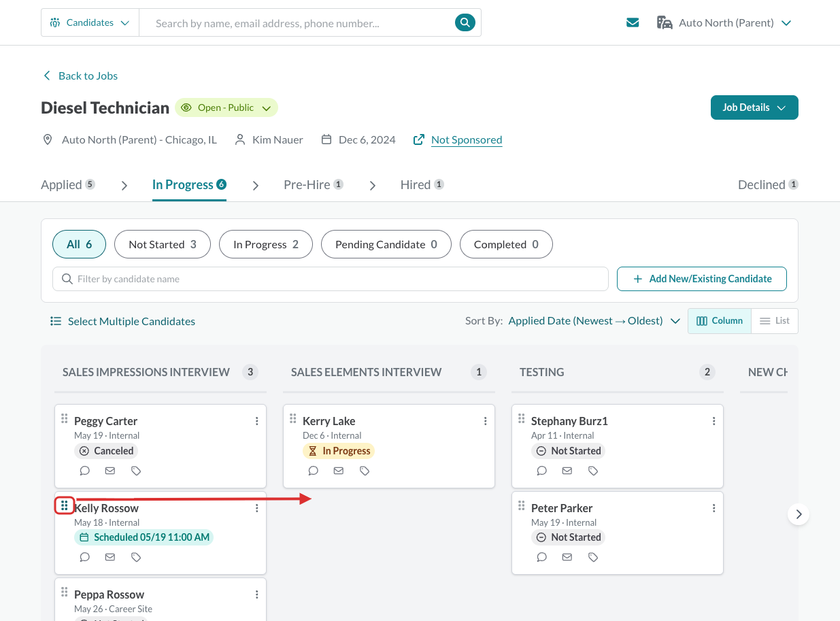
Task: Go to the Applied stage tab
Action: pyautogui.click(x=68, y=185)
